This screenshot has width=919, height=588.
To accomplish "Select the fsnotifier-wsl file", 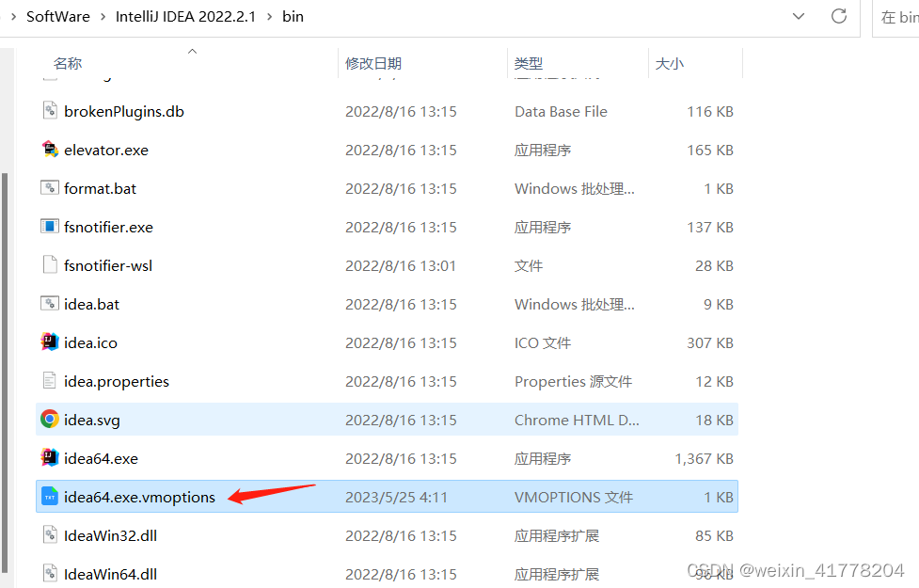I will tap(106, 265).
